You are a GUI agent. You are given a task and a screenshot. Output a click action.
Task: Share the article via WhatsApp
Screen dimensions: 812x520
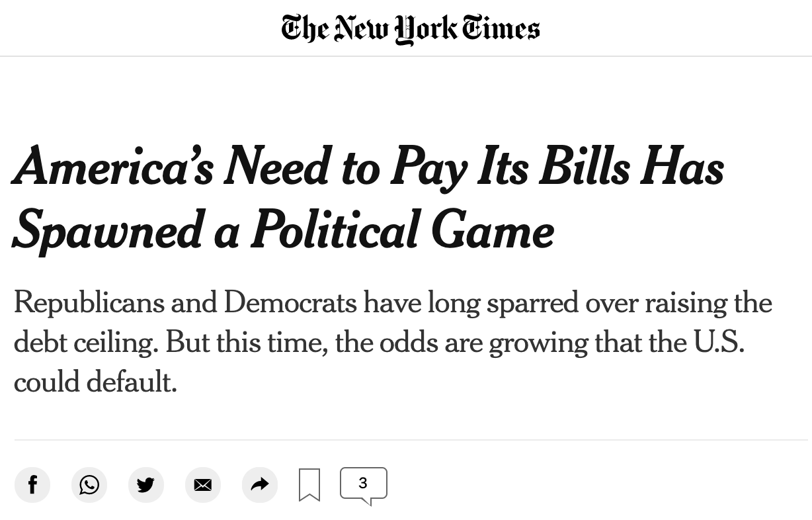pos(89,485)
